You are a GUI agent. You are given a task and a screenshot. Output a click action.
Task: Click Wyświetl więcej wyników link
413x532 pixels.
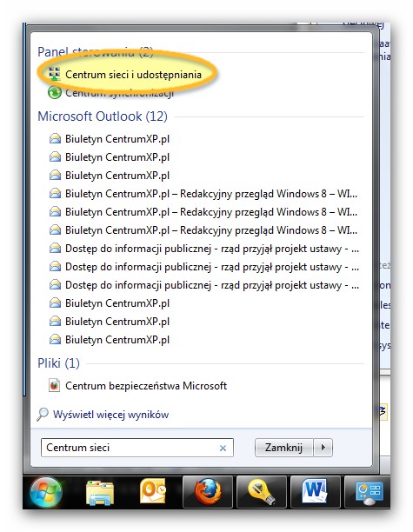(x=111, y=415)
